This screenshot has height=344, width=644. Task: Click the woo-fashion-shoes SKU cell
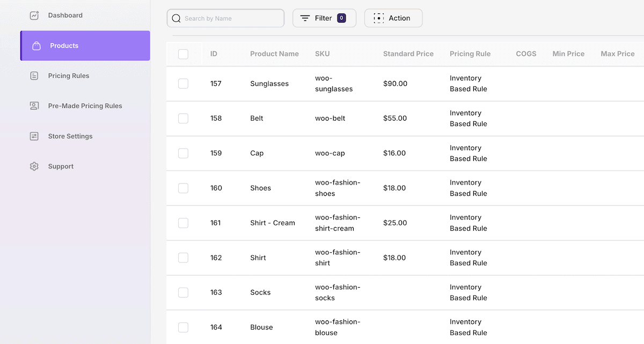(338, 188)
